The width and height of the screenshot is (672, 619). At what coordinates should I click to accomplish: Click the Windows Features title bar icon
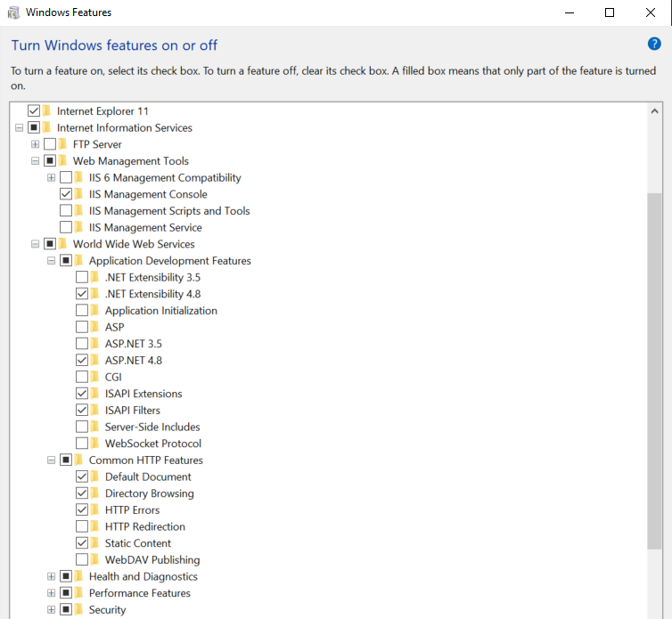13,12
